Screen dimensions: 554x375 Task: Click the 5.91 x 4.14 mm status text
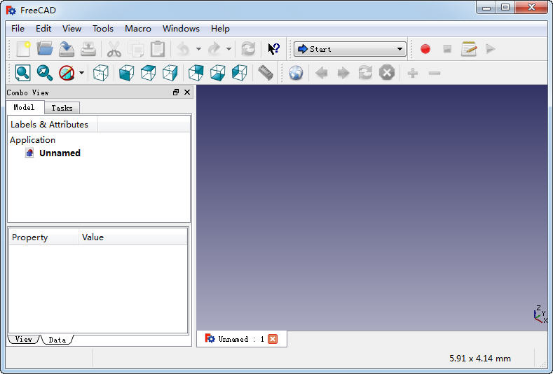tap(480, 358)
